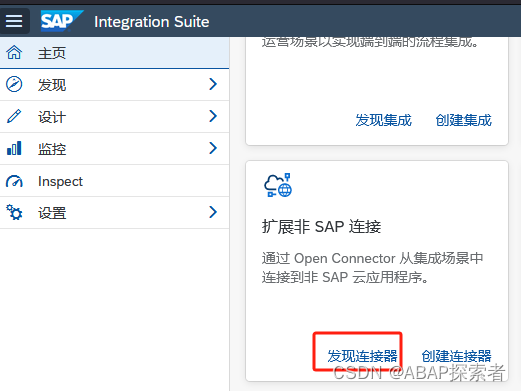Toggle the hamburger navigation menu button

pyautogui.click(x=14, y=21)
